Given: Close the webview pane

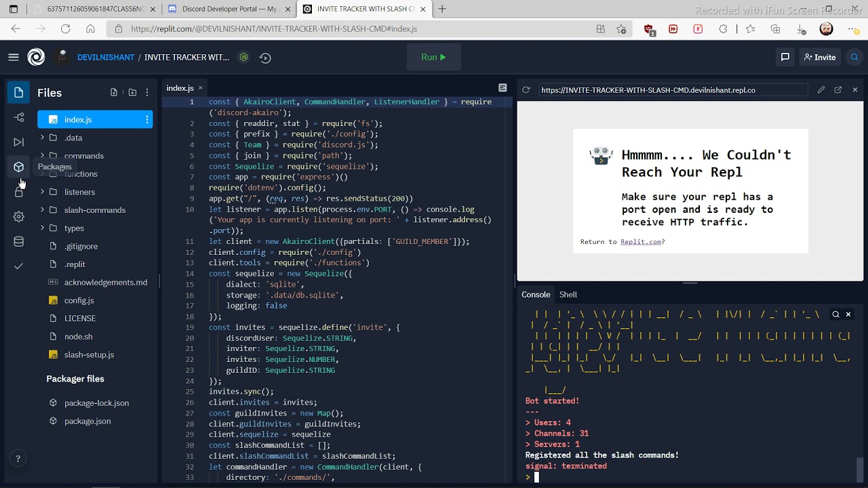Looking at the screenshot, I should point(855,90).
